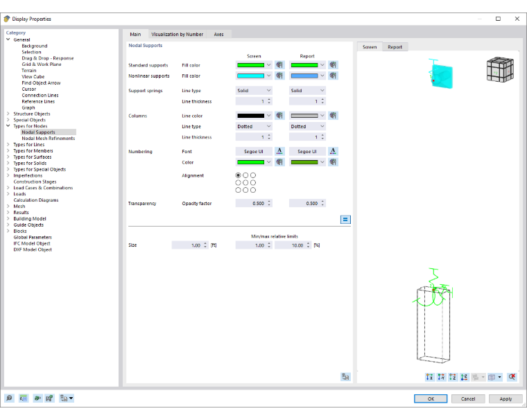
Task: Click the Standard supports screen green color swatch
Action: click(251, 65)
